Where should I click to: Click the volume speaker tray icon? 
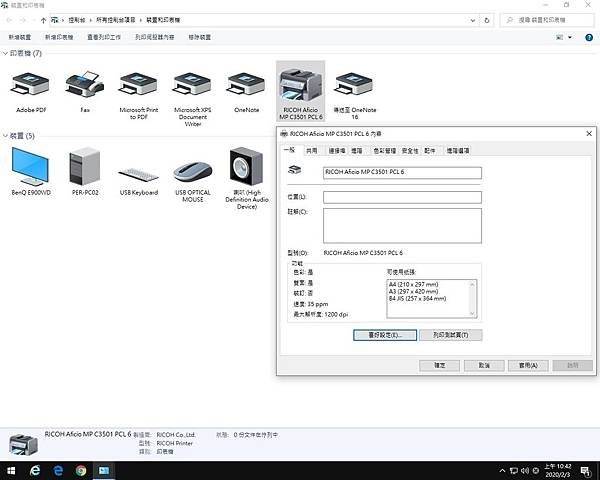(525, 470)
